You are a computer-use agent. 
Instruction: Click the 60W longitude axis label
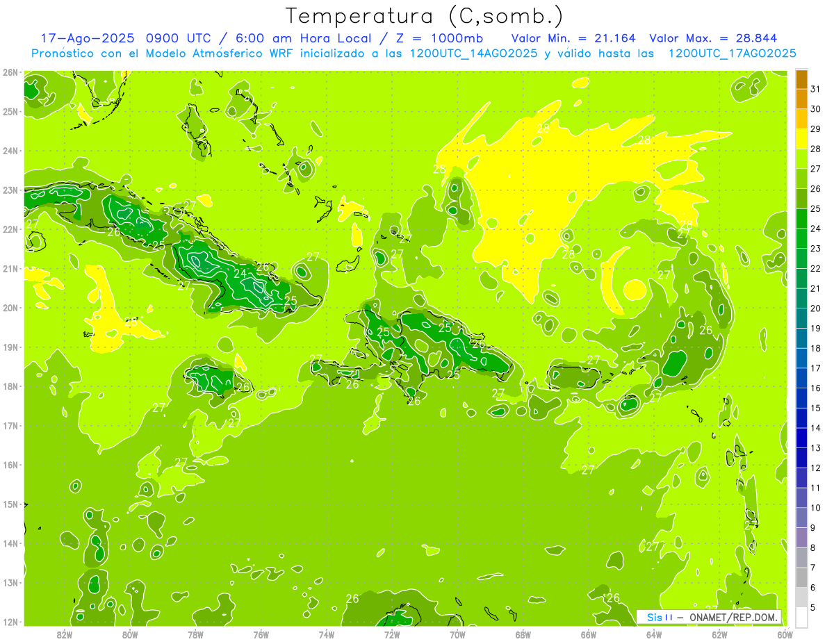click(x=785, y=634)
